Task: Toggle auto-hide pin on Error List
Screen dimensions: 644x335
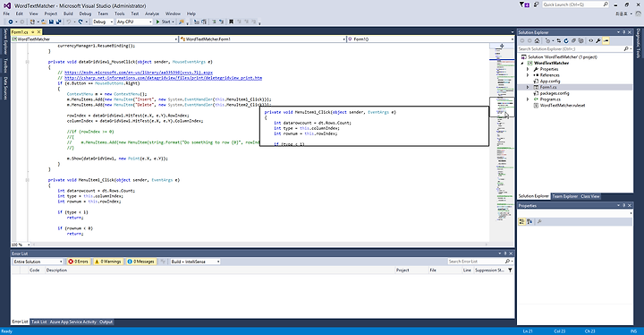Action: (x=505, y=253)
